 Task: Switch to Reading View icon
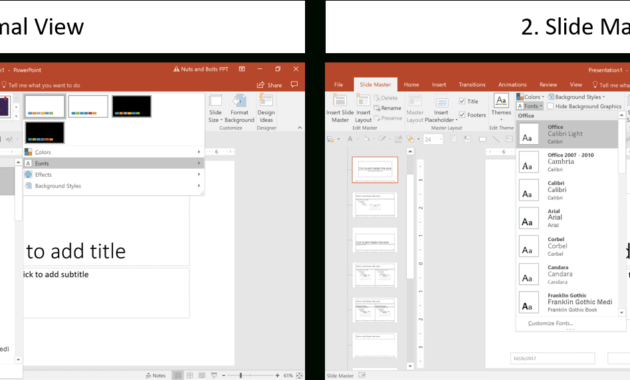(x=202, y=375)
